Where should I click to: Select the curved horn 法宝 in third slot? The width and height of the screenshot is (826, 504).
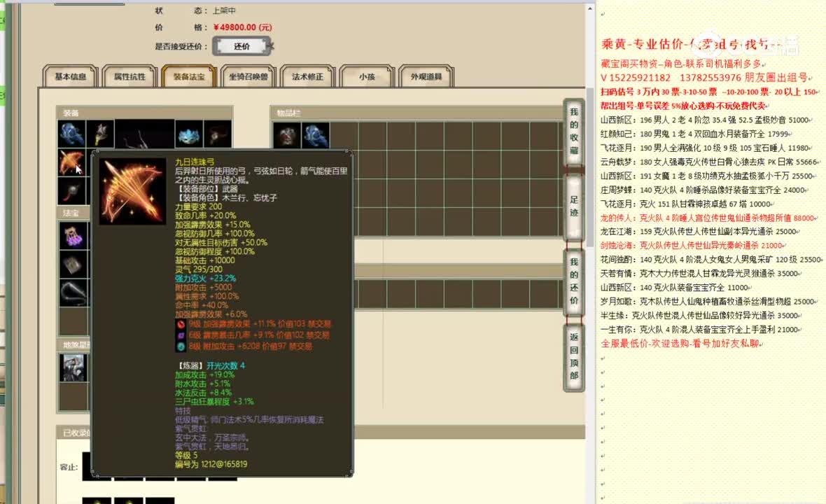point(73,293)
